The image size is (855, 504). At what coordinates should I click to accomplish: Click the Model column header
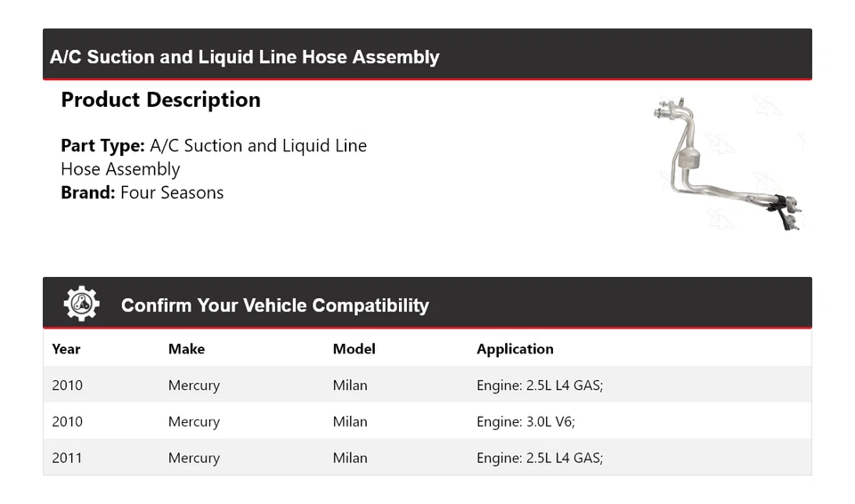click(x=354, y=349)
